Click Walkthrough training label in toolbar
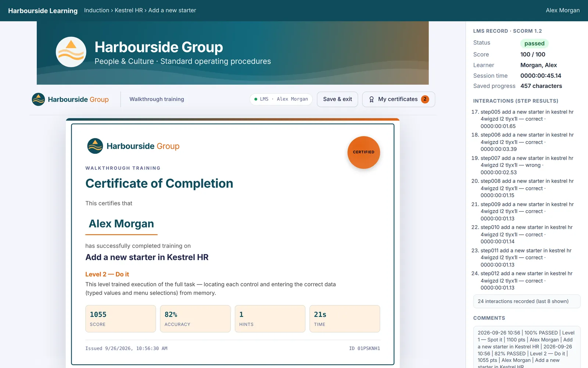This screenshot has width=588, height=368. [157, 99]
